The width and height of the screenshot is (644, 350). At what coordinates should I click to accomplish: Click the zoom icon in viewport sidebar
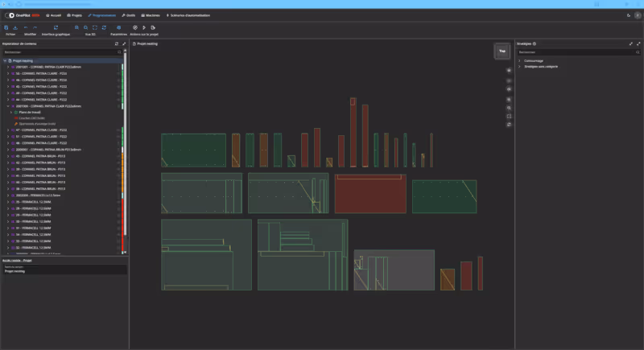509,108
